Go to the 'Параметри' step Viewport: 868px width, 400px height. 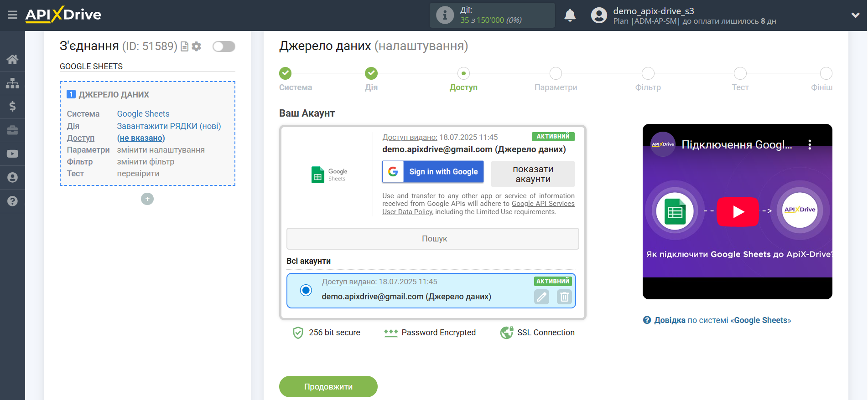556,73
